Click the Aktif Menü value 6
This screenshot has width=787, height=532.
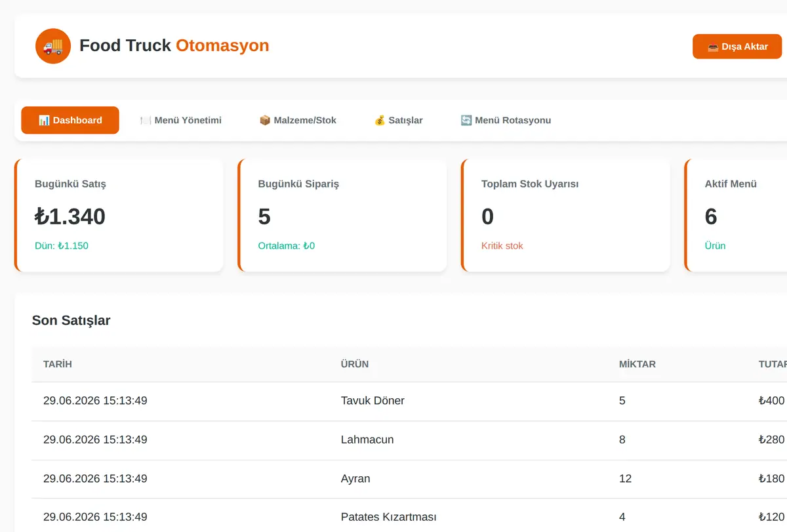pyautogui.click(x=711, y=216)
